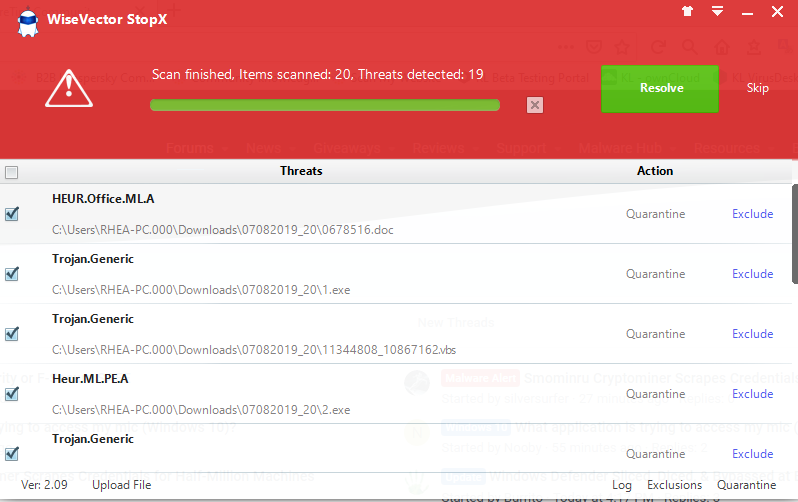
Task: Open the Log view
Action: click(x=621, y=485)
